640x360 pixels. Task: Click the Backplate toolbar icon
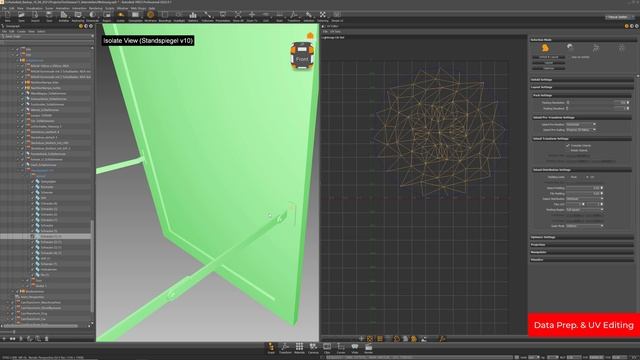point(135,16)
